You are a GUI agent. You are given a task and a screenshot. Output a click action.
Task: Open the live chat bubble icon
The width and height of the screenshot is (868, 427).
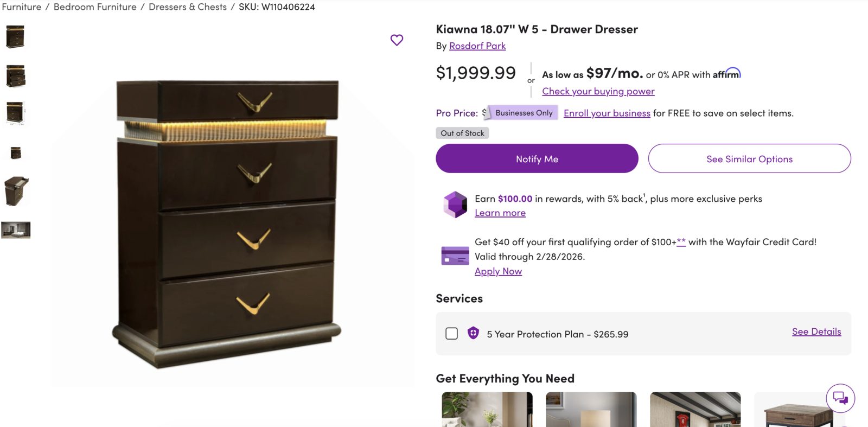pyautogui.click(x=840, y=398)
